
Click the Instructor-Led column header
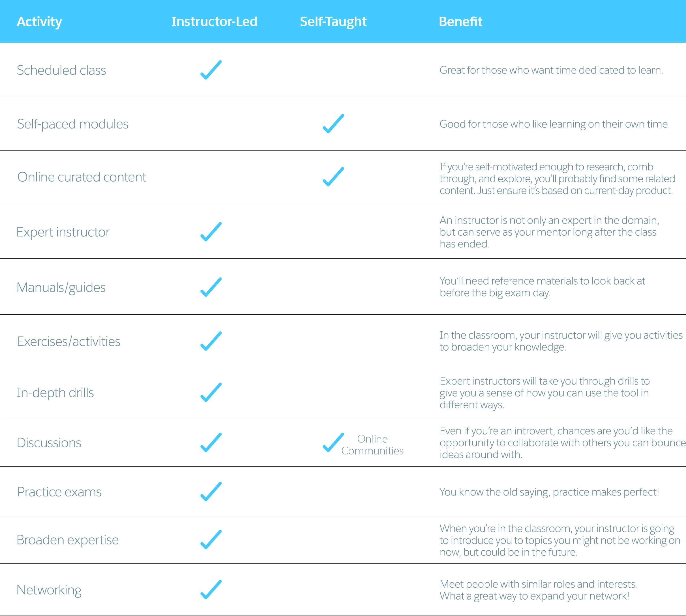click(x=214, y=22)
